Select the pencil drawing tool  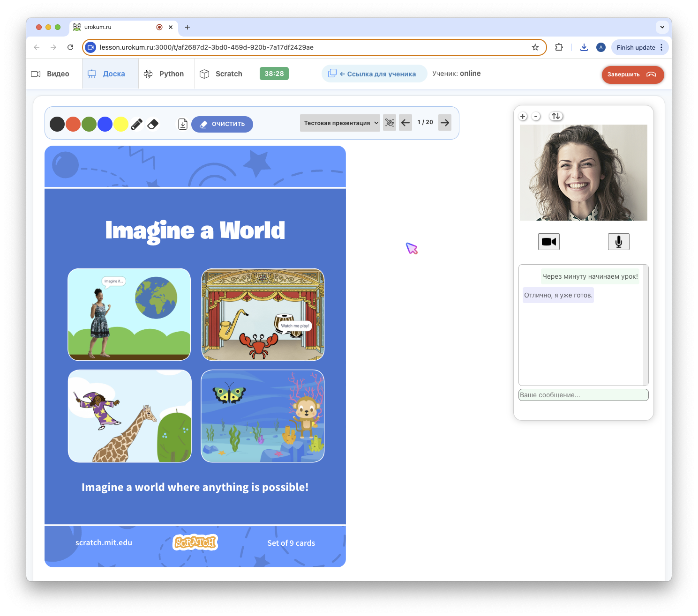137,124
